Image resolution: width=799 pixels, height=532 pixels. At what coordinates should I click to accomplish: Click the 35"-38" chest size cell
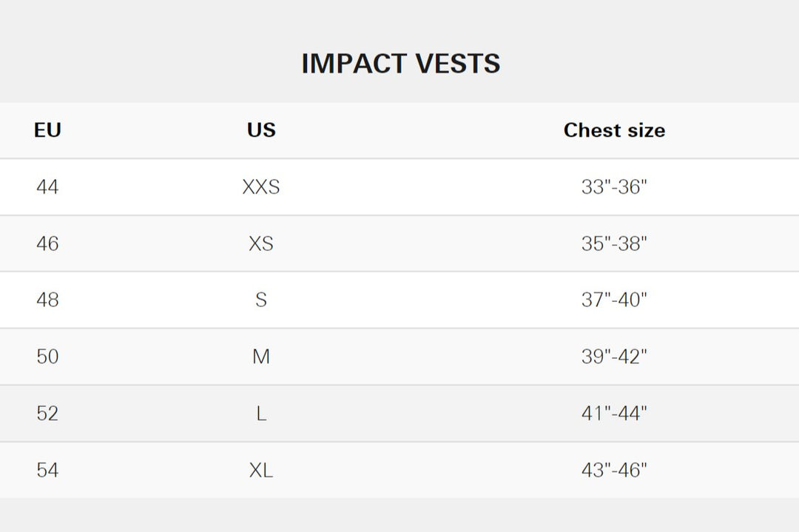pos(614,243)
